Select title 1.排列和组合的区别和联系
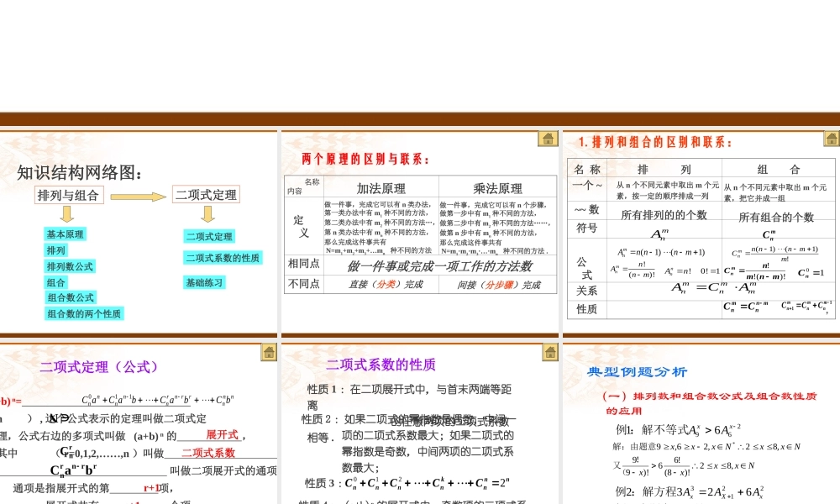 click(x=654, y=141)
